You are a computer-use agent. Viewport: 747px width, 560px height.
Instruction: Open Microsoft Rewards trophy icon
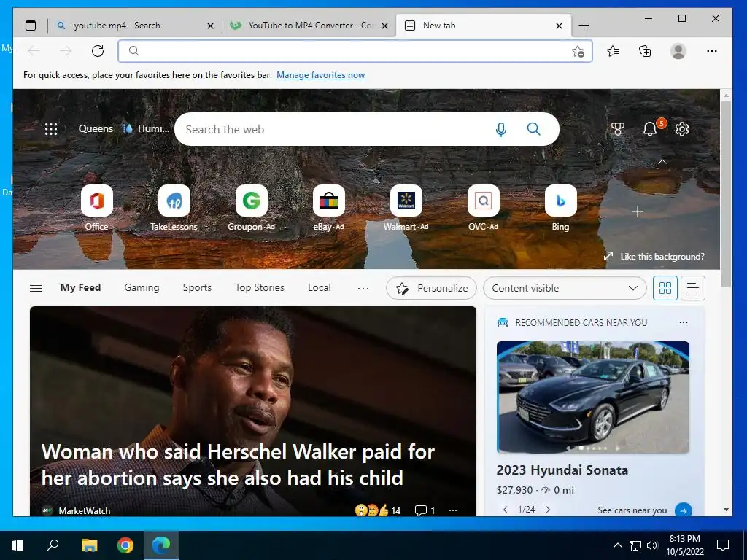pos(617,129)
